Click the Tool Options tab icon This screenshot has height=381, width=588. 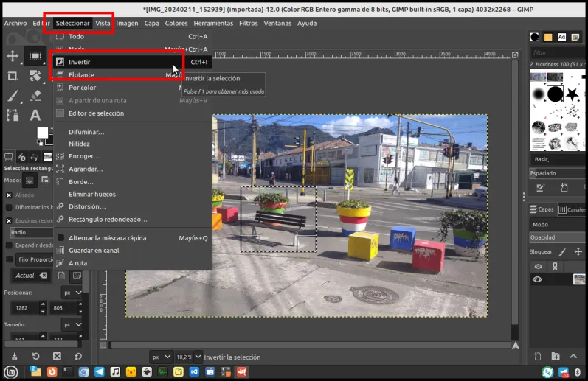coord(8,156)
